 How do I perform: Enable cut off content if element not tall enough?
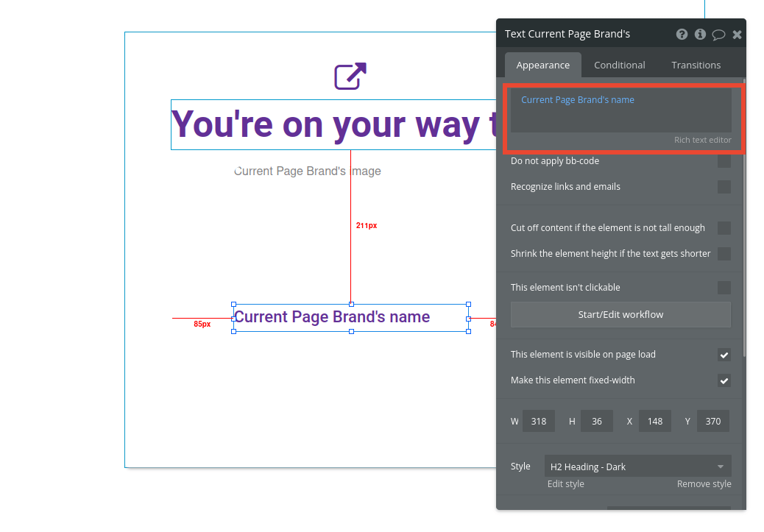point(724,228)
